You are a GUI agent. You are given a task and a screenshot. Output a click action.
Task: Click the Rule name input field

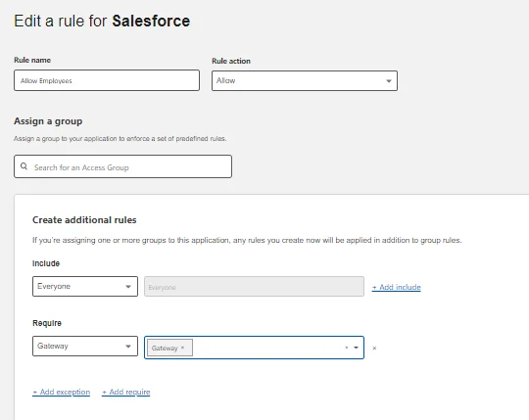pos(107,80)
